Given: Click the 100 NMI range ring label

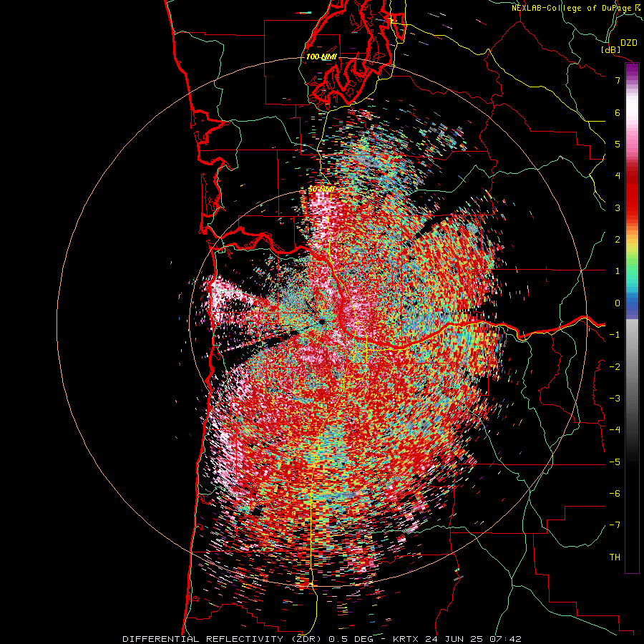Looking at the screenshot, I should pyautogui.click(x=321, y=57).
